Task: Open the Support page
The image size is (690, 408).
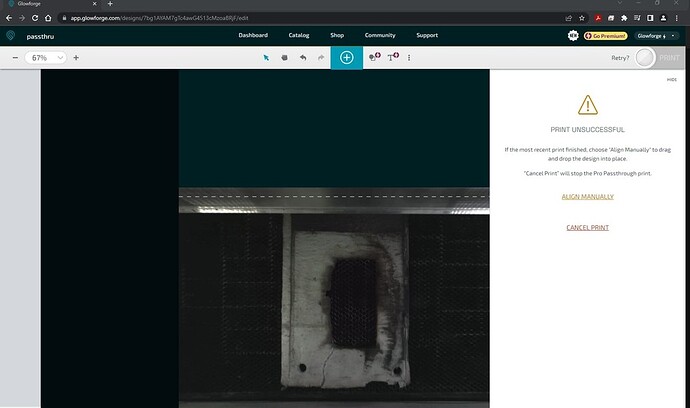Action: point(427,35)
